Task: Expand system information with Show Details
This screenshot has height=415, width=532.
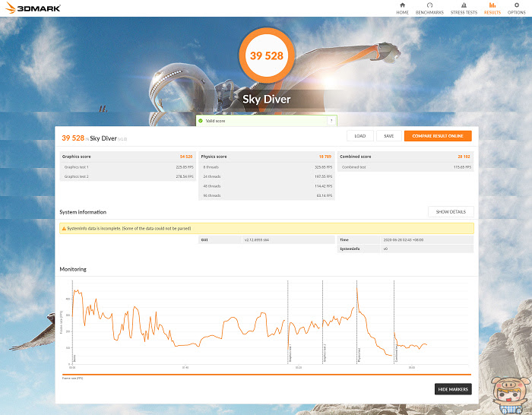Action: coord(451,212)
